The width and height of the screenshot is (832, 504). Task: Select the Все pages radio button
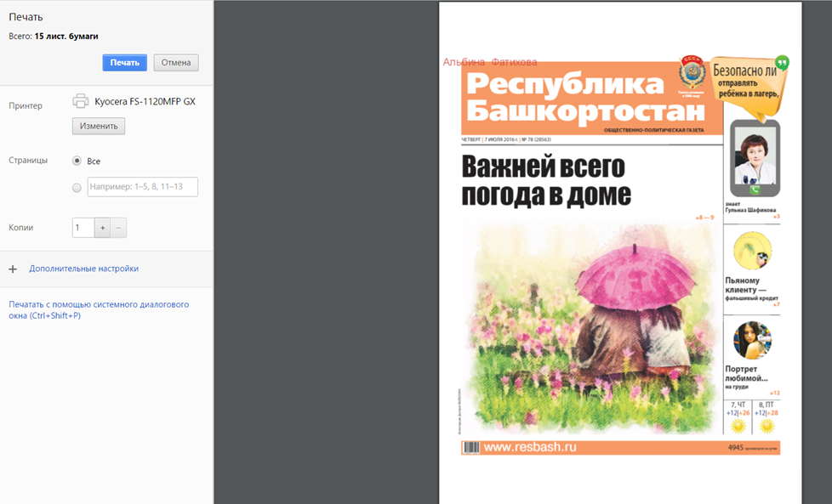point(77,161)
